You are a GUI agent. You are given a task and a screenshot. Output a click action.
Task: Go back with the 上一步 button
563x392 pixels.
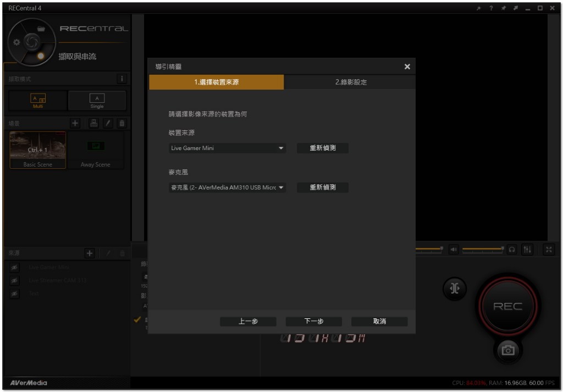[248, 321]
